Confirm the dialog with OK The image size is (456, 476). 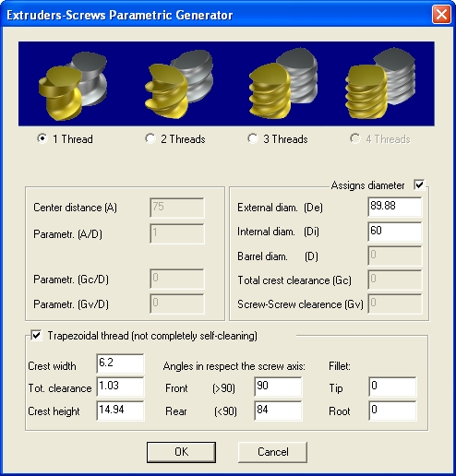click(x=181, y=452)
